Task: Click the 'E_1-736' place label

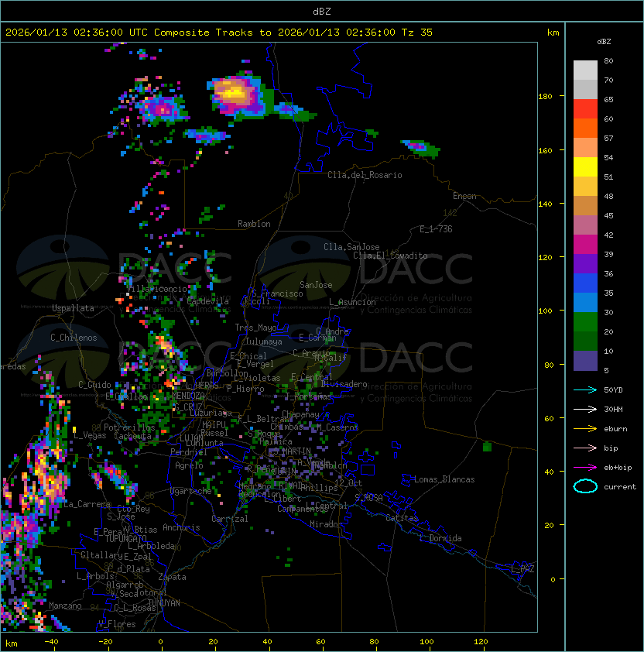Action: [x=436, y=229]
